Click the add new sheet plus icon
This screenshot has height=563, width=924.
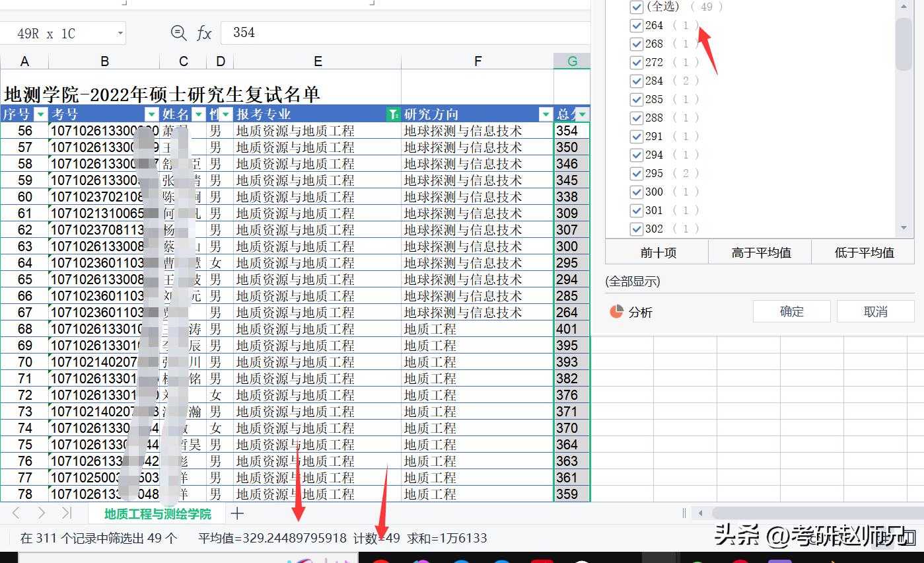tap(237, 513)
